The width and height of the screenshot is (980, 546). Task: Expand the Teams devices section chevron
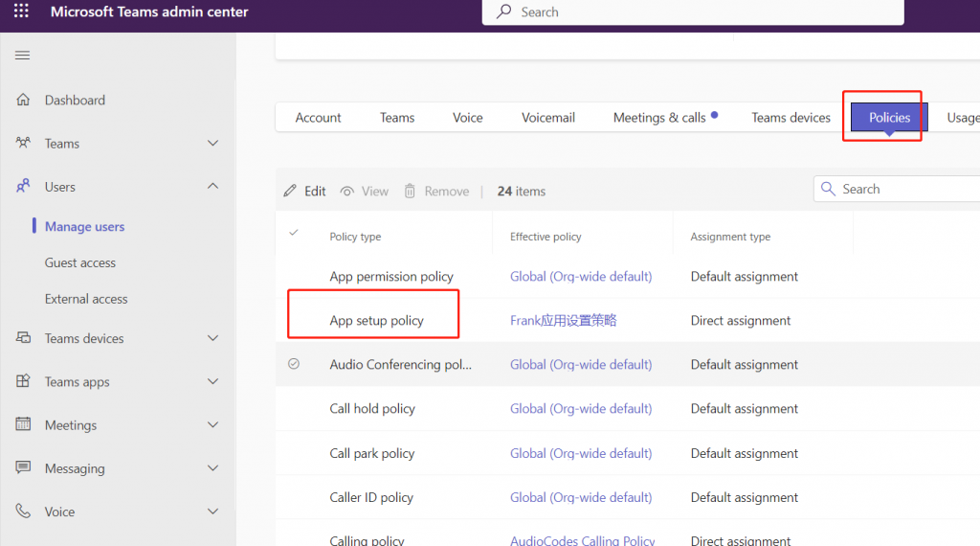tap(213, 338)
